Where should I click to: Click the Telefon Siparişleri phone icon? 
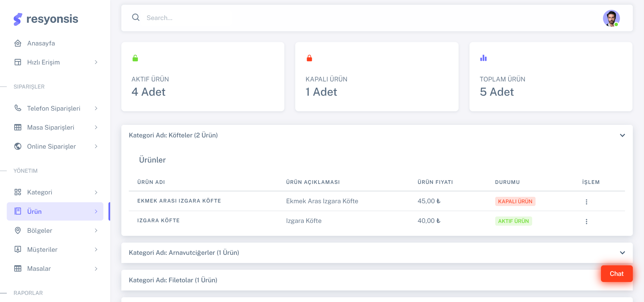click(x=18, y=108)
